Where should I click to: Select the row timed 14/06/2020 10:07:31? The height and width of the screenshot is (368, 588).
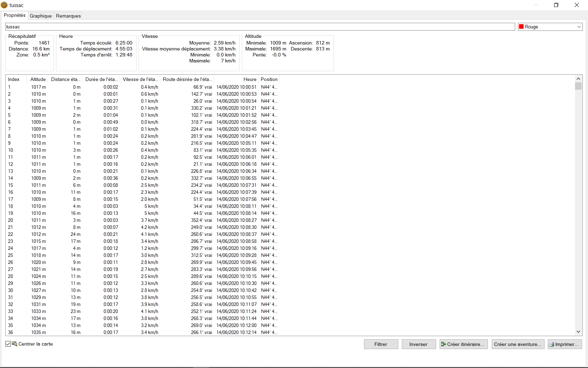click(x=142, y=185)
